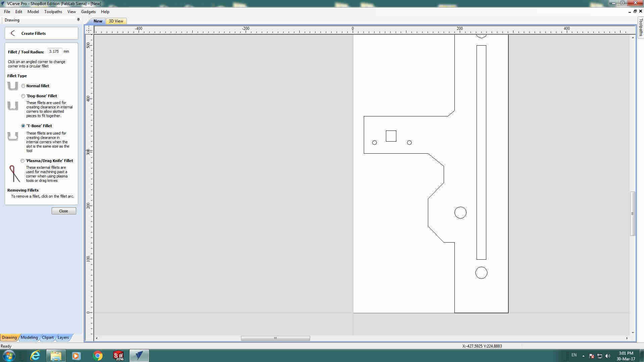Image resolution: width=644 pixels, height=362 pixels.
Task: Open the File menu
Action: pos(7,11)
